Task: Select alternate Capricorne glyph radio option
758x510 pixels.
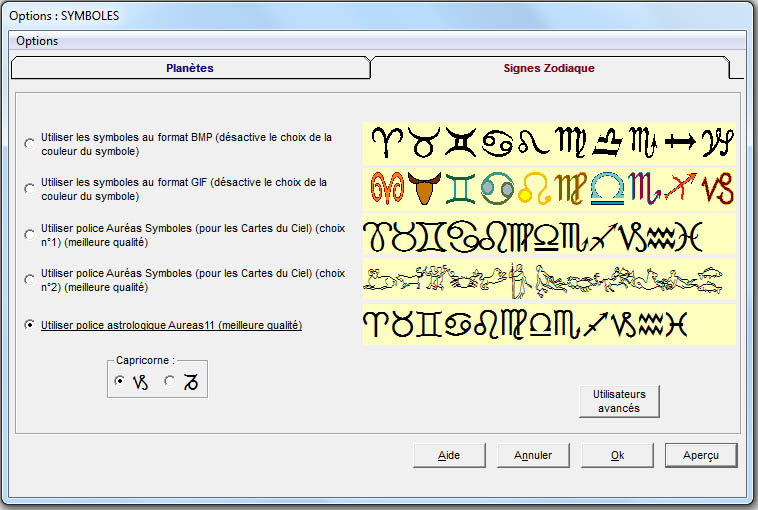Action: coord(169,381)
